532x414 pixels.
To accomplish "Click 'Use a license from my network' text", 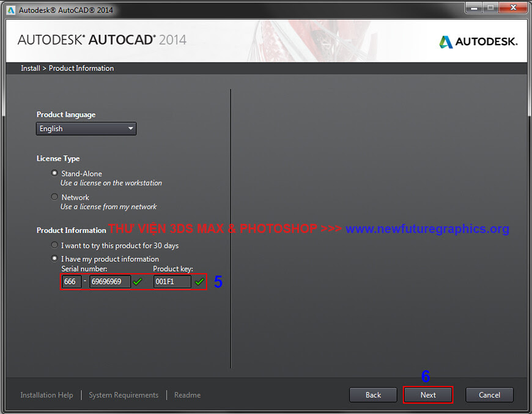I will (108, 207).
